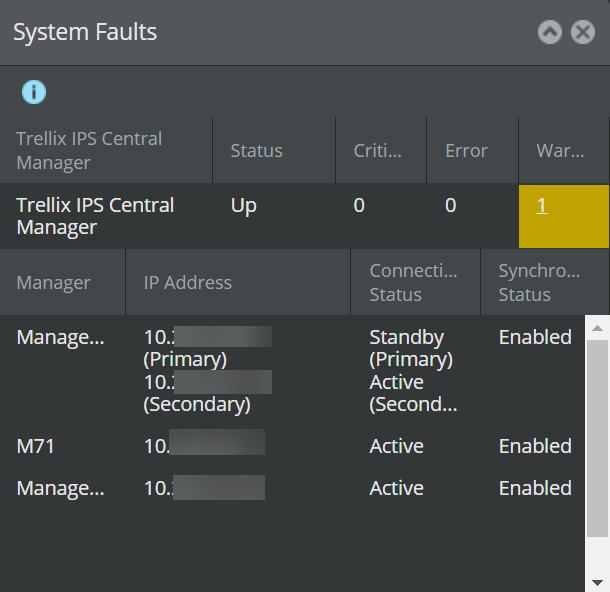The width and height of the screenshot is (610, 592).
Task: Click the Criti... column header
Action: pos(381,151)
